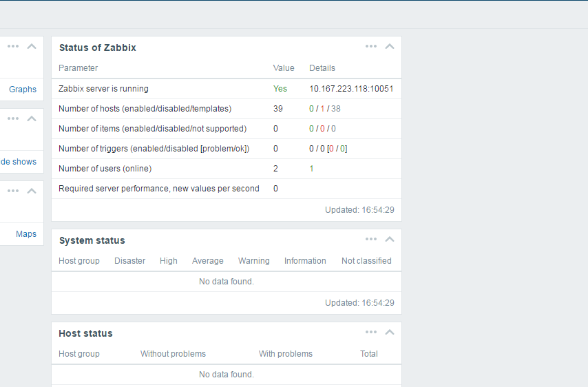Click 'Number of users (online)' label

click(105, 169)
